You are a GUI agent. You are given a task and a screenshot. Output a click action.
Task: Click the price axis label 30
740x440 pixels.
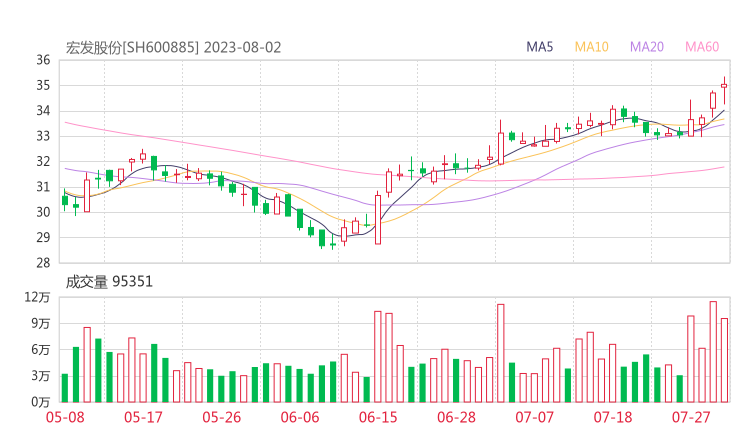coord(43,212)
